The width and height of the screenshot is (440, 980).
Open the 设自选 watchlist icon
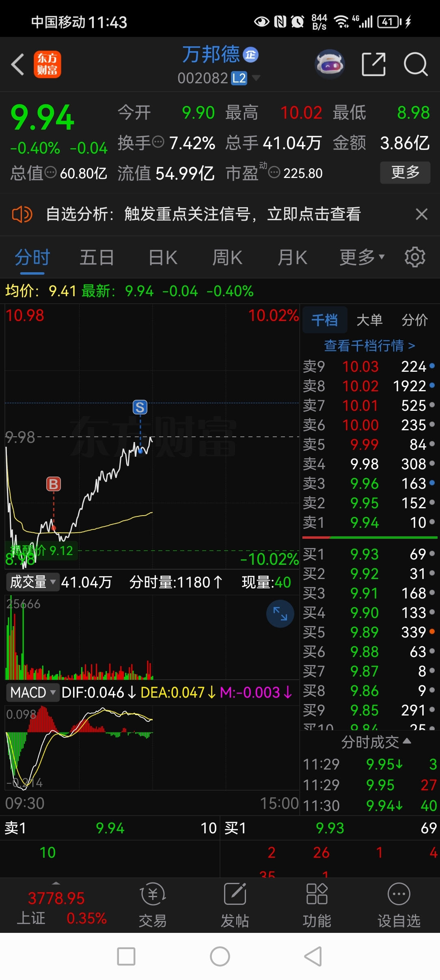(x=399, y=906)
